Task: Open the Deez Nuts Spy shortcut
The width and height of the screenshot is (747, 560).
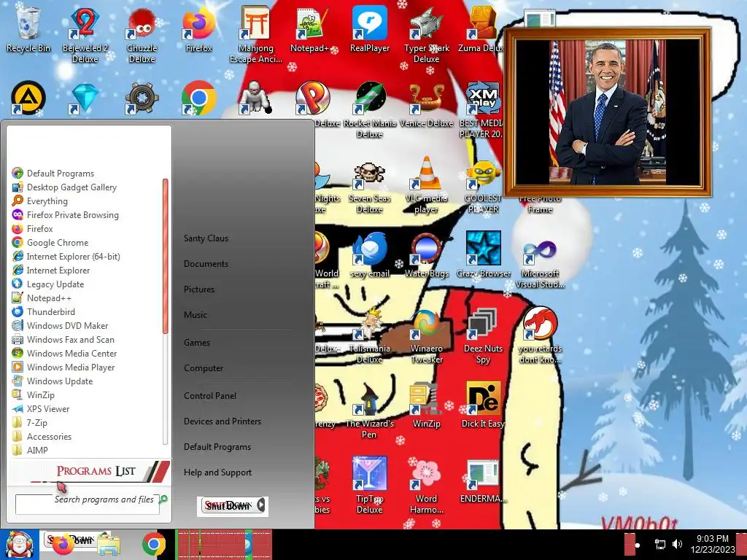Action: click(x=483, y=334)
